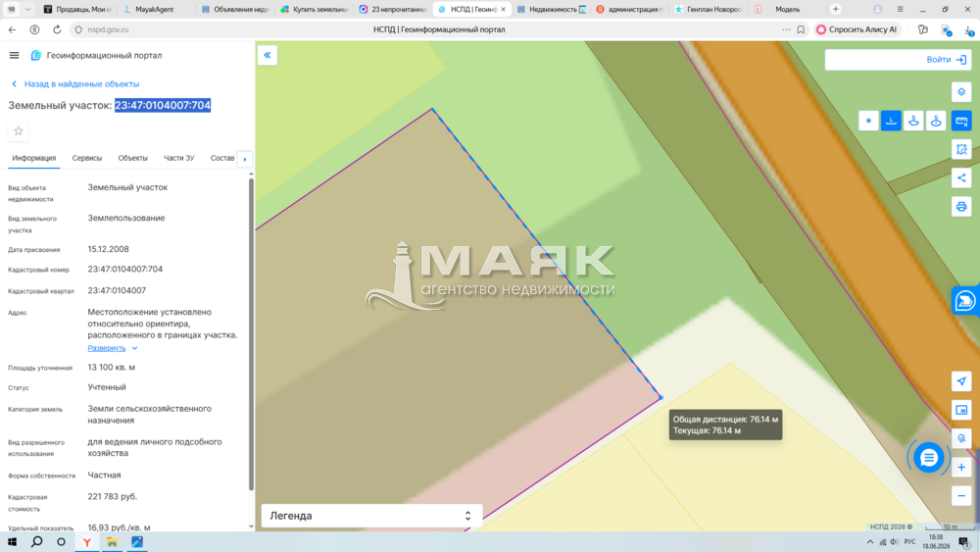
Task: Open Windows Start menu
Action: click(x=12, y=542)
